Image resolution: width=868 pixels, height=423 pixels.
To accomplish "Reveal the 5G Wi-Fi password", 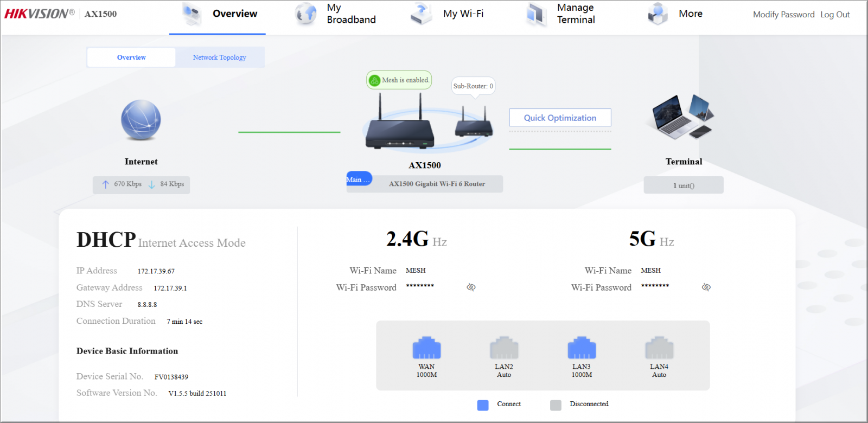I will tap(706, 287).
